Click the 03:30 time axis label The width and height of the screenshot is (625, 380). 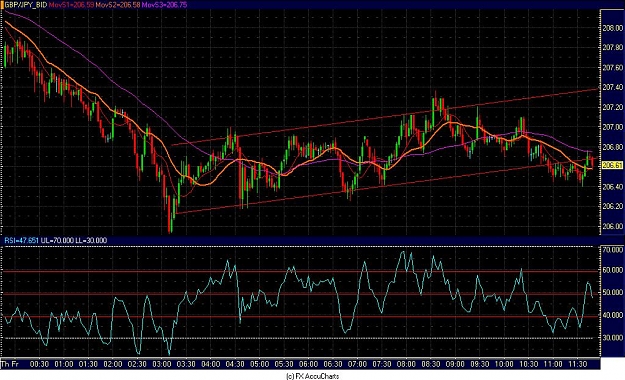[x=186, y=364]
